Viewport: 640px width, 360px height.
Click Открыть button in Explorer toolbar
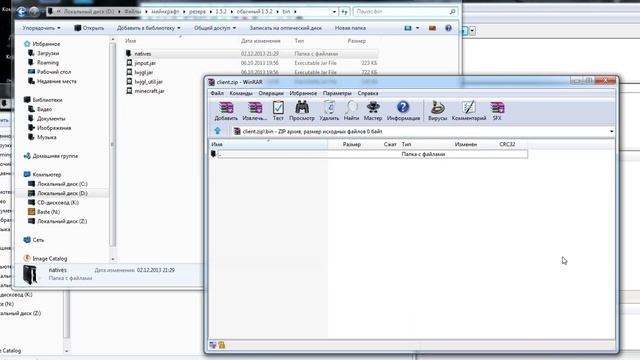[89, 28]
